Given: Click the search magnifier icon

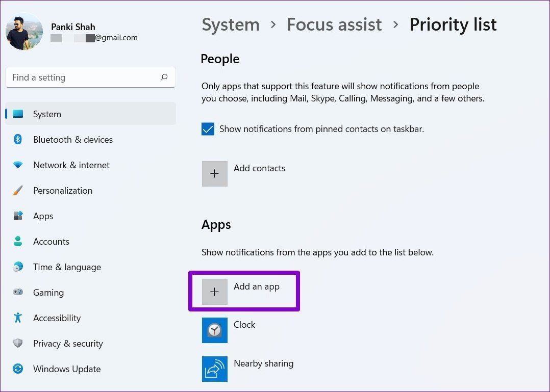Looking at the screenshot, I should pos(164,77).
